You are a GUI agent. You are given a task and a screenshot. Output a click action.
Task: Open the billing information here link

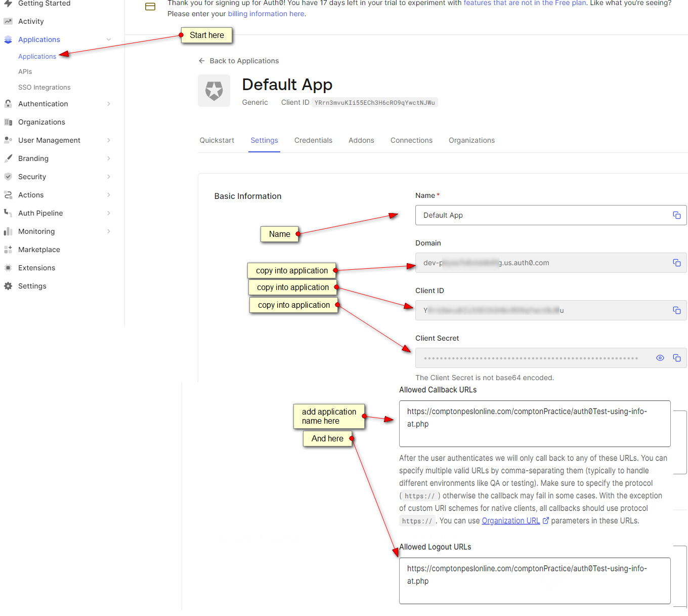point(266,14)
